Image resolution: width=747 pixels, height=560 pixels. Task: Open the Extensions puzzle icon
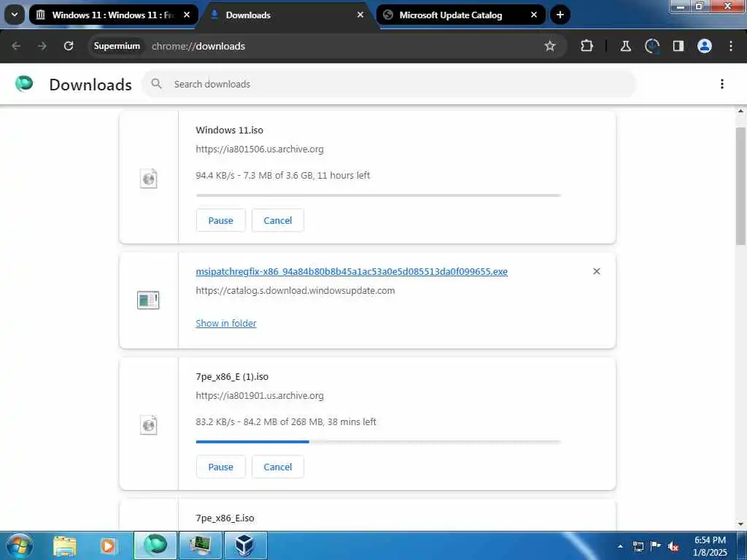[x=587, y=46]
